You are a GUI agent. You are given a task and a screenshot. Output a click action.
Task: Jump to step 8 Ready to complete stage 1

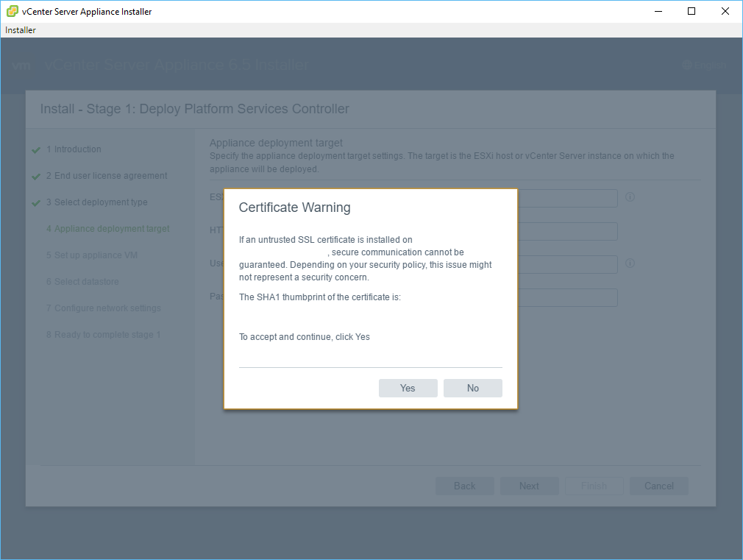pyautogui.click(x=103, y=335)
